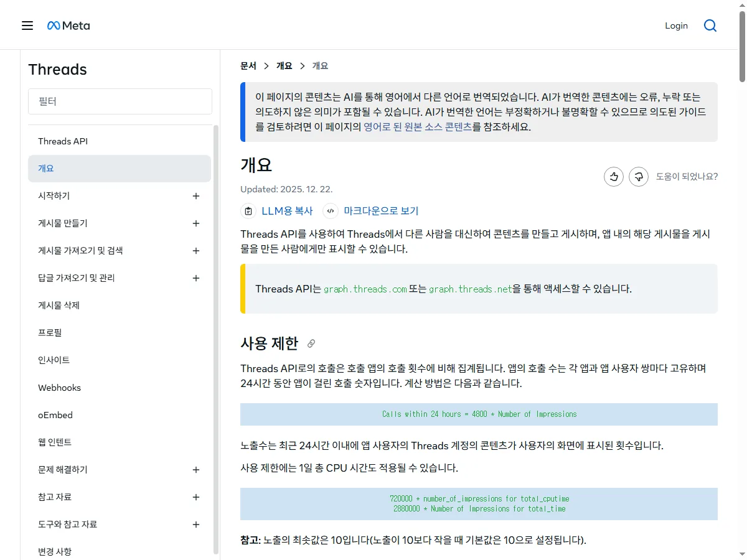The height and width of the screenshot is (560, 747).
Task: Open oEmbed sidebar page
Action: [x=120, y=415]
